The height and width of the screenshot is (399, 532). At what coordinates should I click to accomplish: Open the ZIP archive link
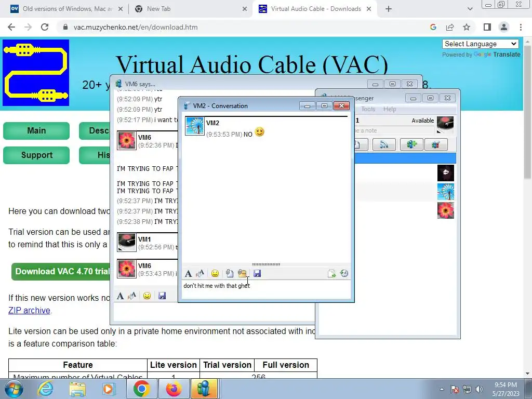click(29, 311)
